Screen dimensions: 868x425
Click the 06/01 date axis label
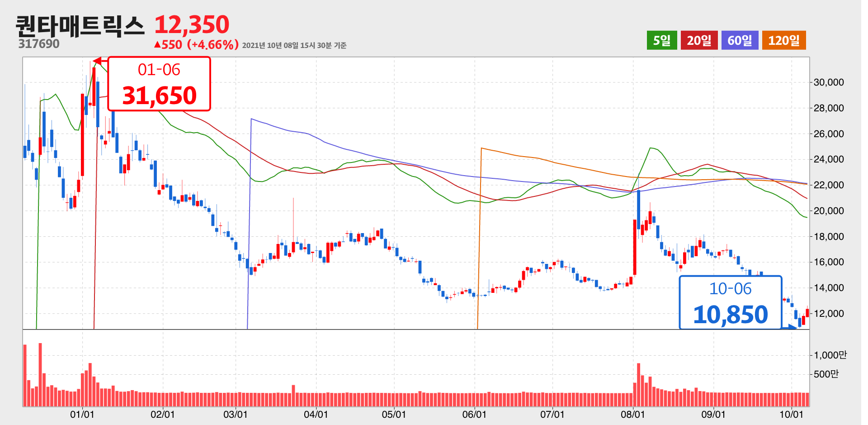pyautogui.click(x=474, y=415)
